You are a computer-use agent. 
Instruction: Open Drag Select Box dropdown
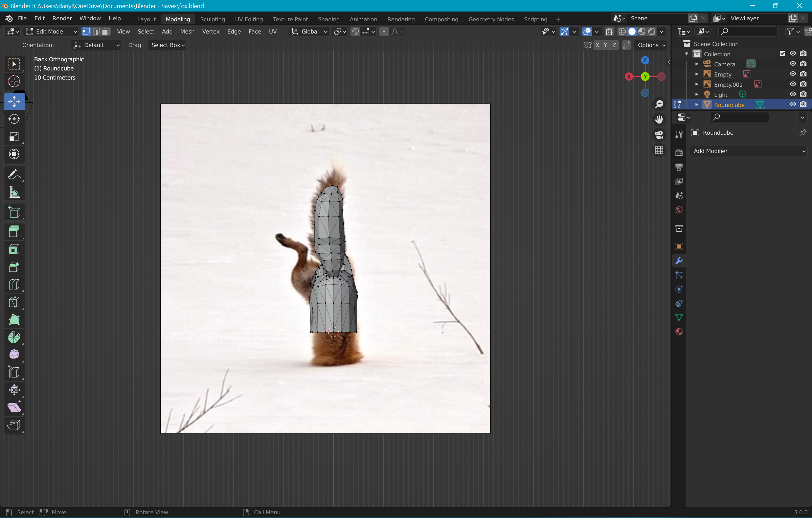[x=167, y=45]
